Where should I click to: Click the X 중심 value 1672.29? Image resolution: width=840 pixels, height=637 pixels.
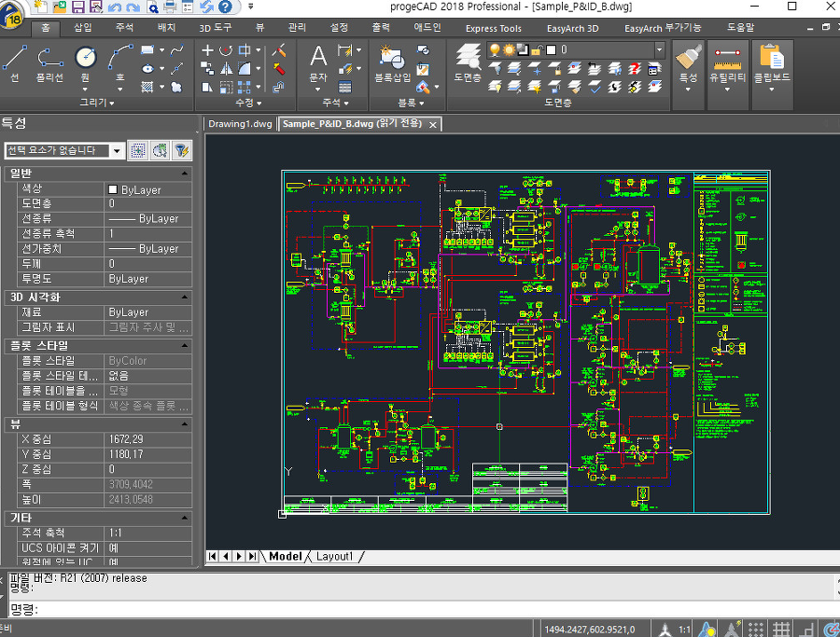pyautogui.click(x=147, y=439)
